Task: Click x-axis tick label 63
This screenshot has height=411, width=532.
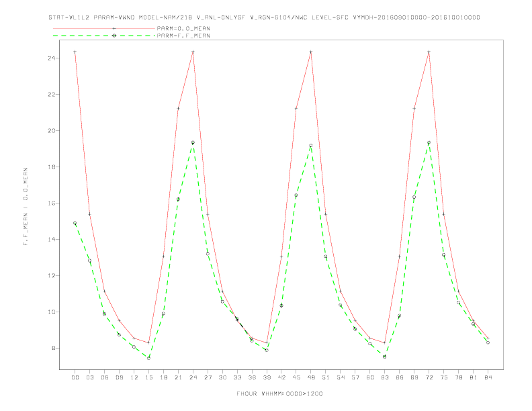Action: [x=385, y=377]
